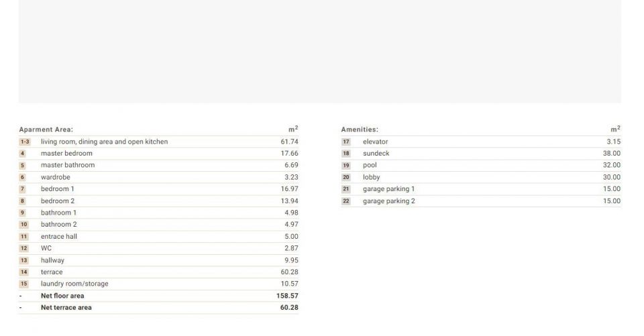This screenshot has height=336, width=644.
Task: Select the Net floor area label
Action: (62, 296)
